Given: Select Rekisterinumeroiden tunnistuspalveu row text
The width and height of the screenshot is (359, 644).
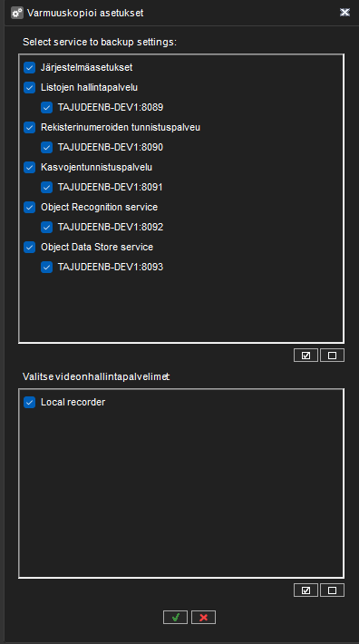Looking at the screenshot, I should click(121, 127).
